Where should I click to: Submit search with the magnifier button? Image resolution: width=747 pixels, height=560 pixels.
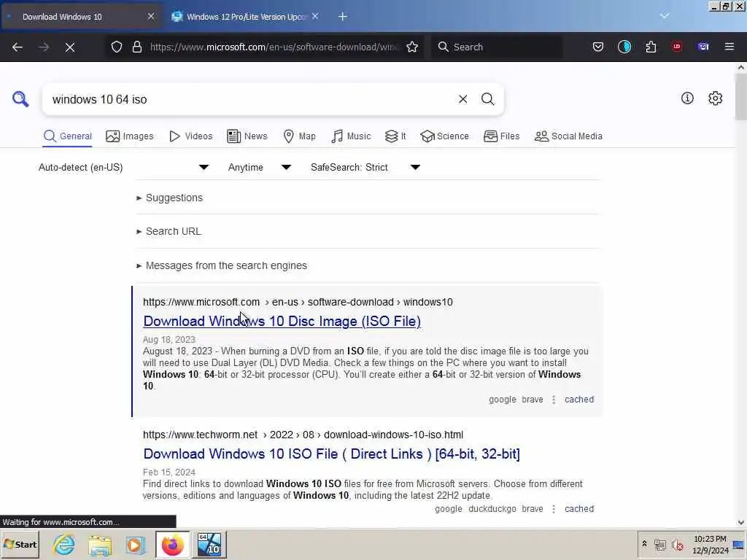tap(487, 99)
